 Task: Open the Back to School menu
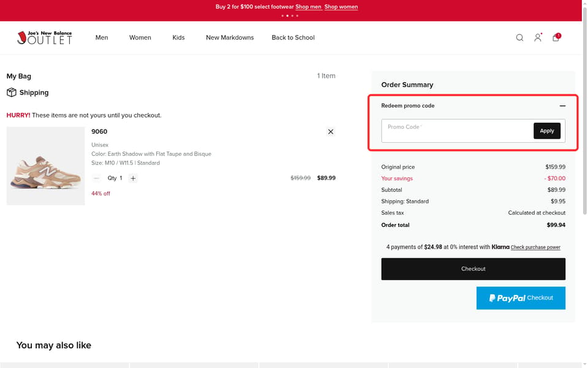coord(293,37)
